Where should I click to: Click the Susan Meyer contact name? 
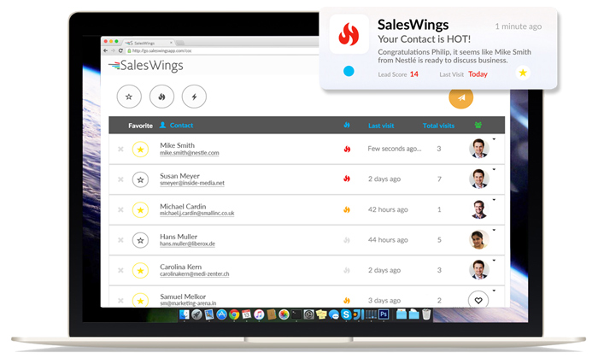(x=179, y=176)
